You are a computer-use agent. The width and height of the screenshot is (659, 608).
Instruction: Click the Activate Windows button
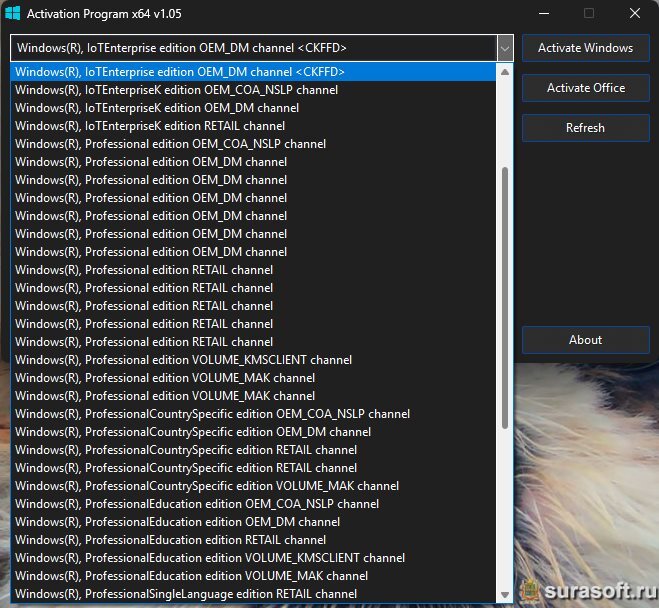tap(585, 48)
